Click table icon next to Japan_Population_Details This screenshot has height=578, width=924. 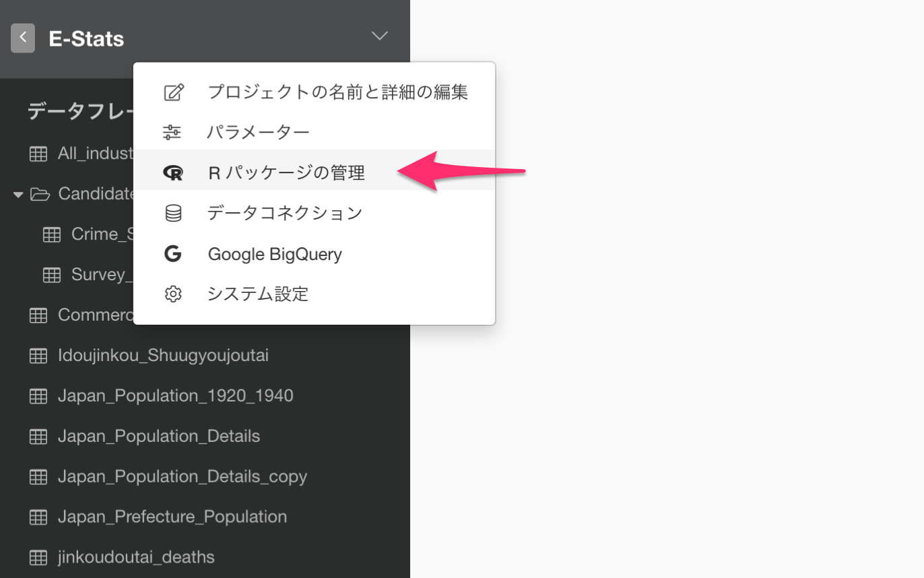pyautogui.click(x=38, y=437)
